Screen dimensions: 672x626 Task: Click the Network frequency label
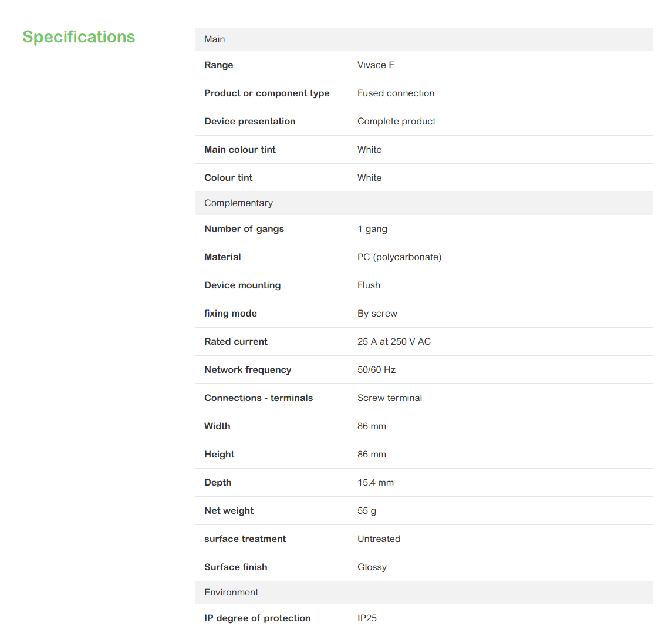click(x=248, y=370)
